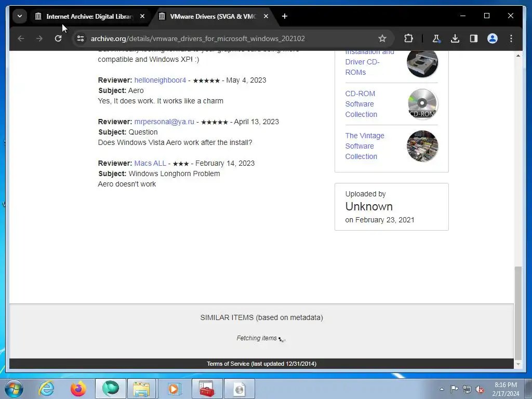The image size is (532, 399).
Task: Click the Vintage Software Collection thumbnail
Action: coord(422,146)
